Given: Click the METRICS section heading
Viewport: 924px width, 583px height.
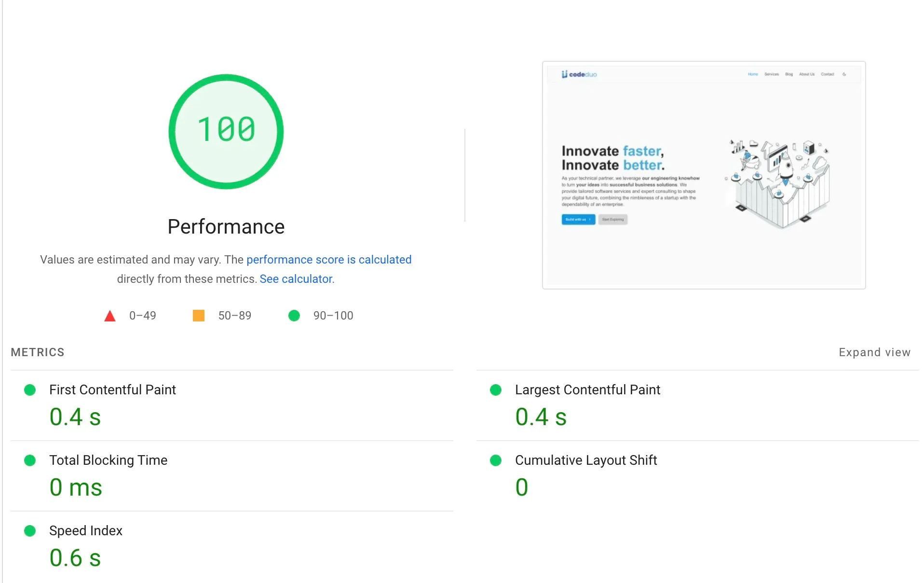Looking at the screenshot, I should coord(38,352).
